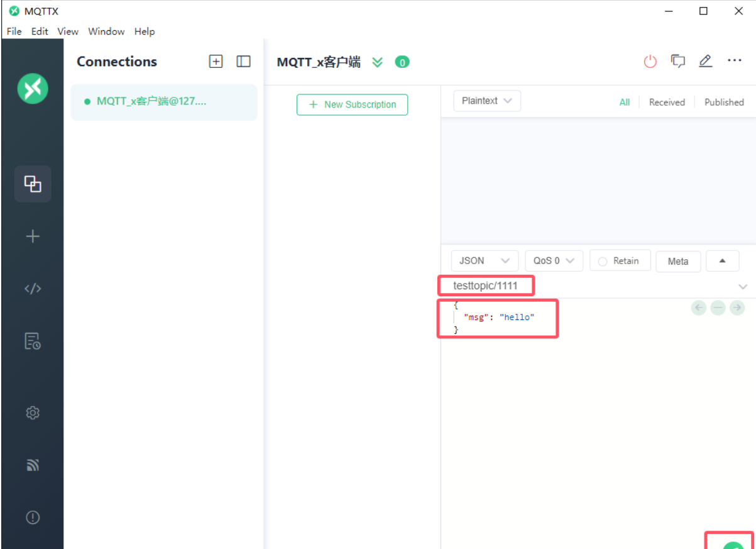Open the Help menu

[x=145, y=31]
